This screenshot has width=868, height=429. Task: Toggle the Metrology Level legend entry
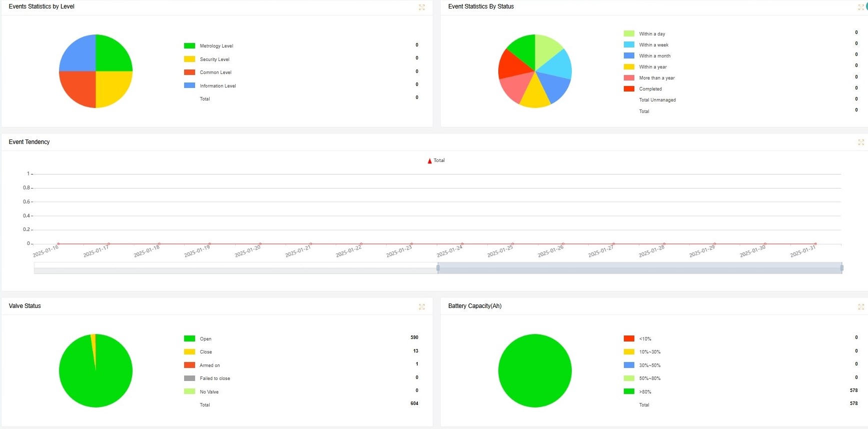pyautogui.click(x=216, y=46)
